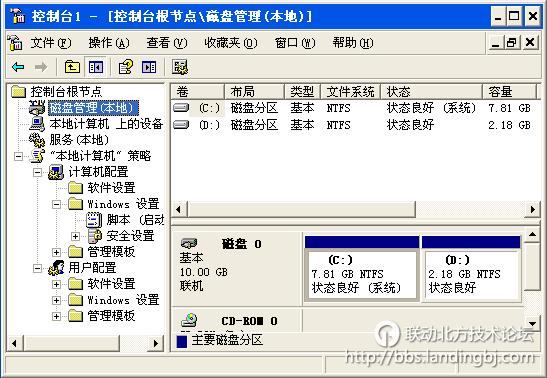Click folder icon of 管理模板 under 用户配置
Image resolution: width=547 pixels, height=378 pixels.
75,316
